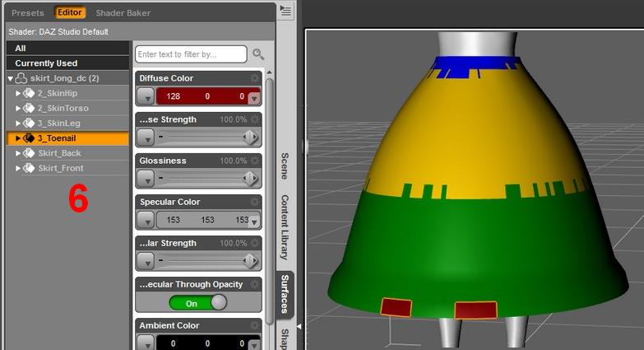This screenshot has height=350, width=644.
Task: Click the Glossiness slider handle
Action: pyautogui.click(x=250, y=179)
